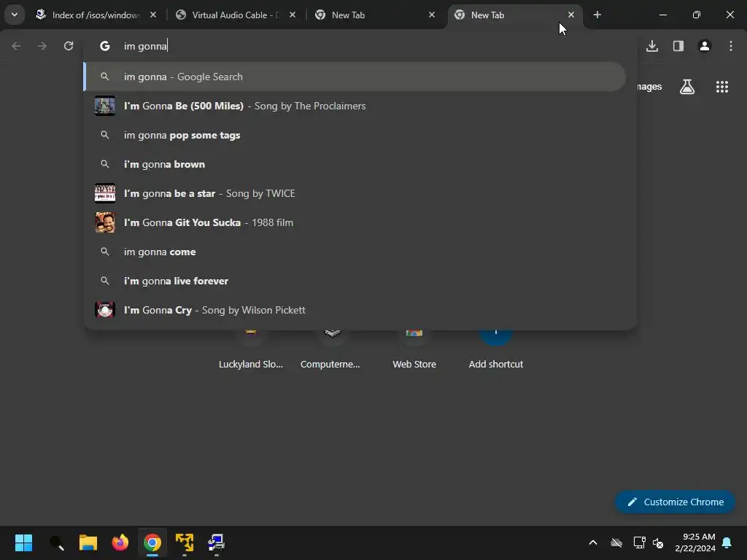Open the Chrome profile icon

[705, 46]
